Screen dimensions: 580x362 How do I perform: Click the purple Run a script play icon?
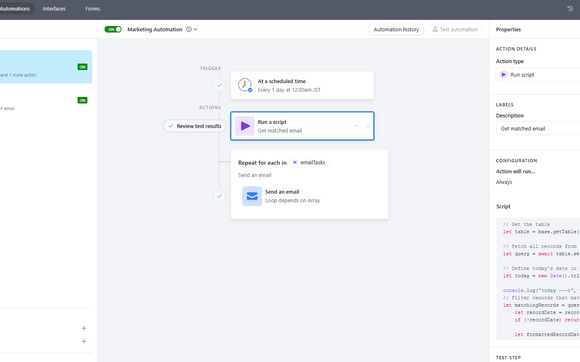[x=245, y=126]
